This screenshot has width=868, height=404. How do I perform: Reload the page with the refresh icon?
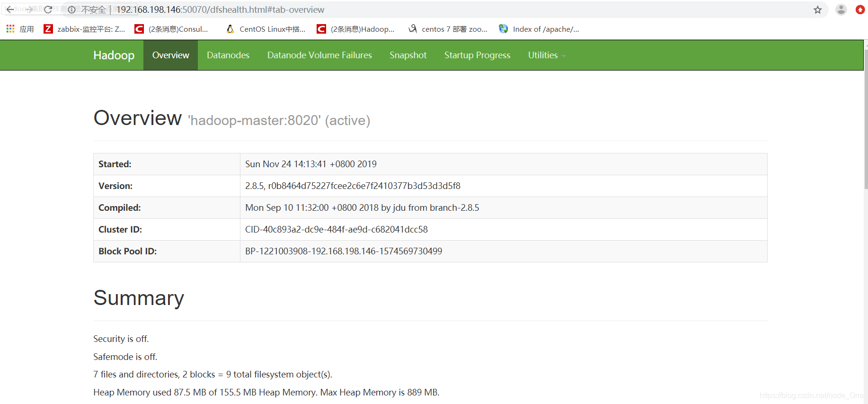[x=48, y=9]
